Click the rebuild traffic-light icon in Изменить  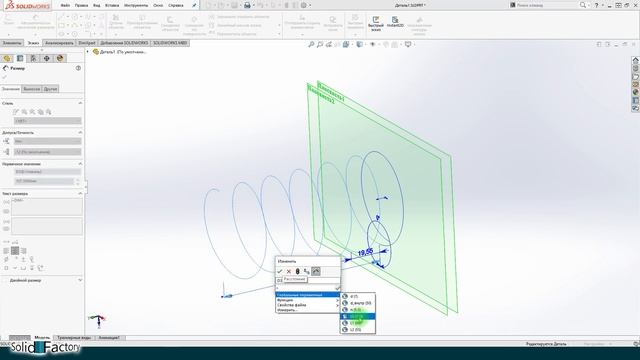pos(298,271)
